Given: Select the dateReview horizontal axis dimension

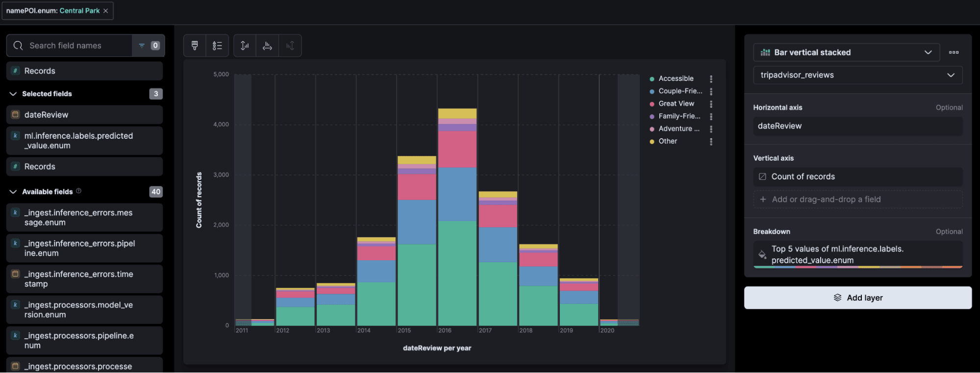Looking at the screenshot, I should pyautogui.click(x=857, y=126).
